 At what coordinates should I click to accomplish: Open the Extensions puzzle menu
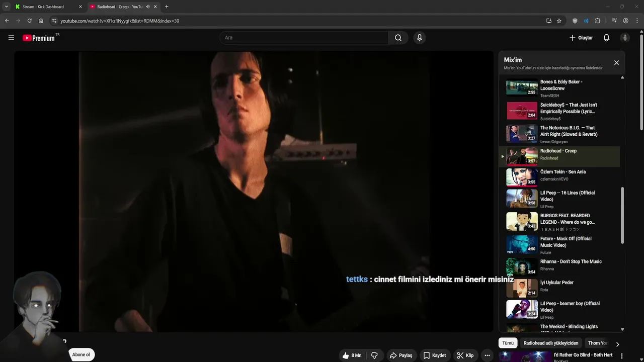[598, 21]
